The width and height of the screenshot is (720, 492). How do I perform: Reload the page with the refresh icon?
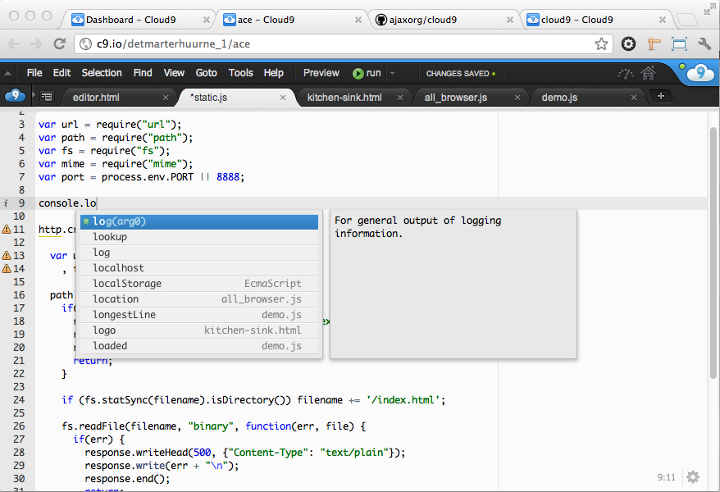[59, 44]
